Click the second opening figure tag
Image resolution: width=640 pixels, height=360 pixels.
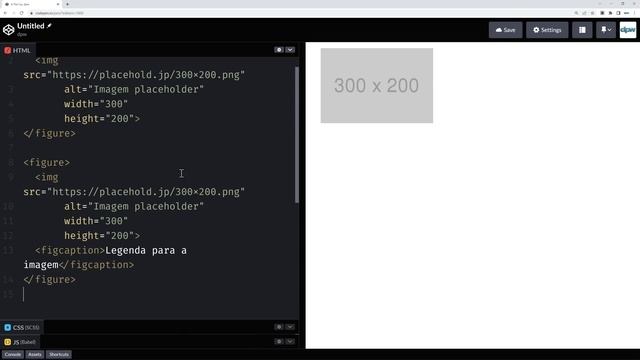[47, 162]
